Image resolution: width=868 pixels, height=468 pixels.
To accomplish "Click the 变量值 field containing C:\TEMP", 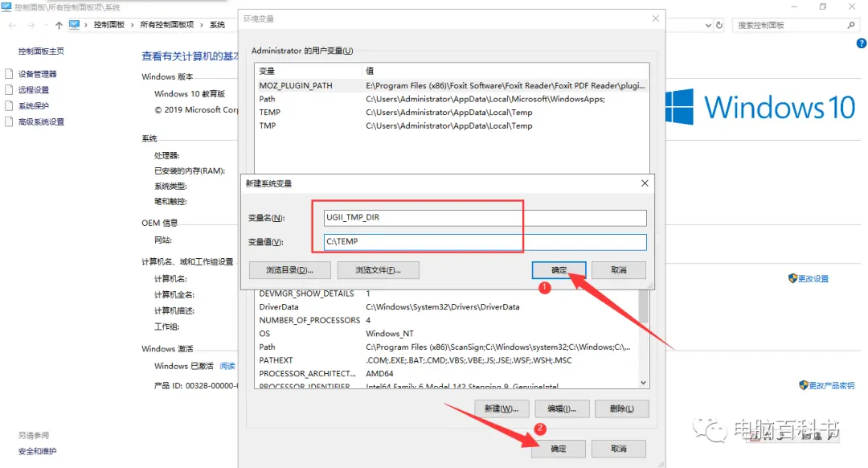I will pos(485,242).
